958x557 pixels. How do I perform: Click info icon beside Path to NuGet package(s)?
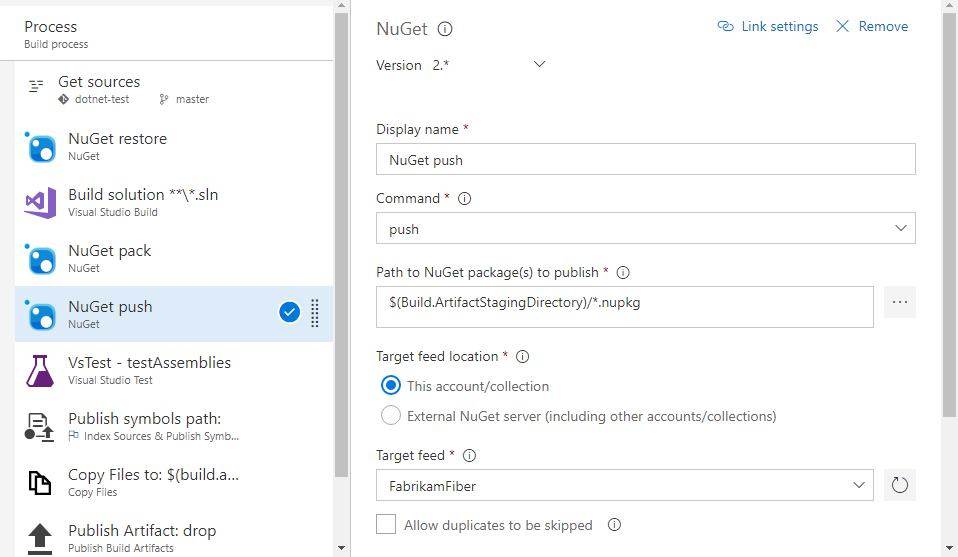click(623, 272)
